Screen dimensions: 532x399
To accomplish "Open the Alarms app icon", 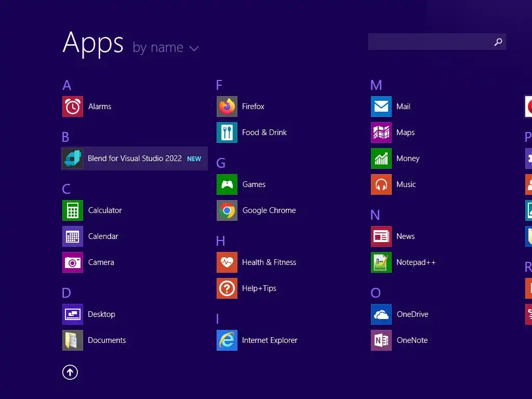I will pyautogui.click(x=73, y=107).
